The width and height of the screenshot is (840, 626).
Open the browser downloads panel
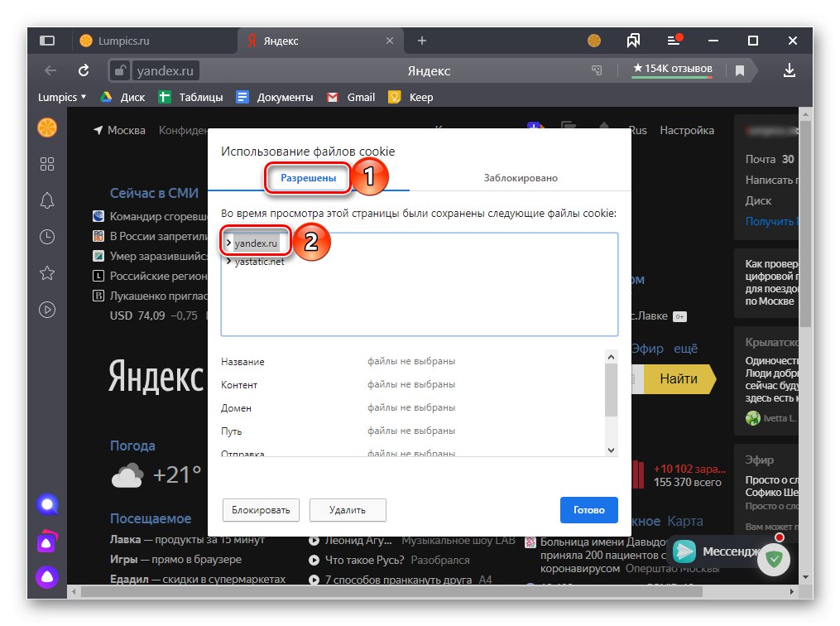click(x=789, y=70)
